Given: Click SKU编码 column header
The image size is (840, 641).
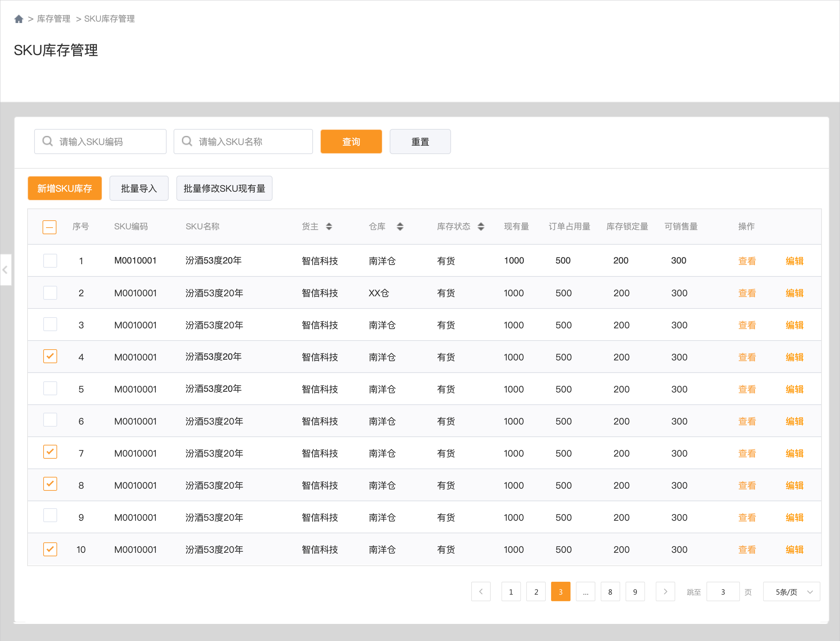Looking at the screenshot, I should [131, 227].
